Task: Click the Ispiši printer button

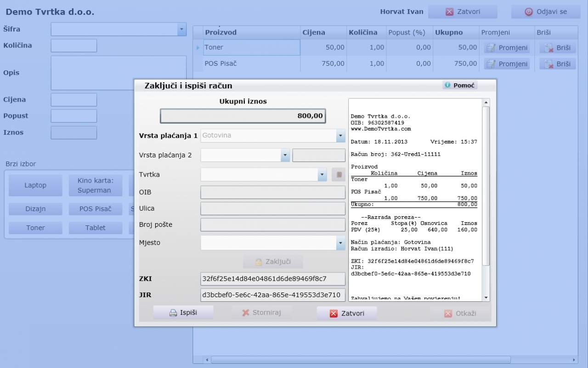Action: click(183, 313)
